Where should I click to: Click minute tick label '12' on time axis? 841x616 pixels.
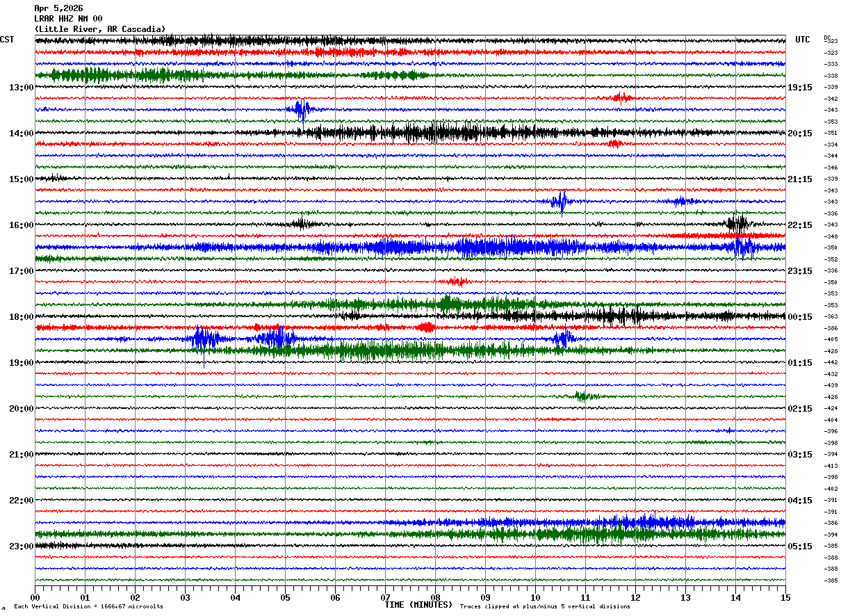click(635, 597)
